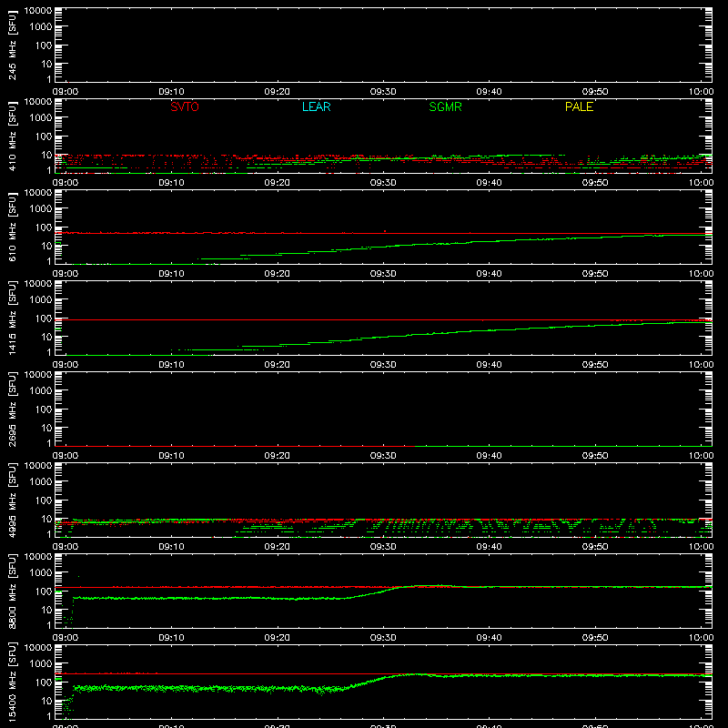This screenshot has height=728, width=728.
Task: Click the 09:30 time label under 245 MHz panel
Action: (383, 92)
